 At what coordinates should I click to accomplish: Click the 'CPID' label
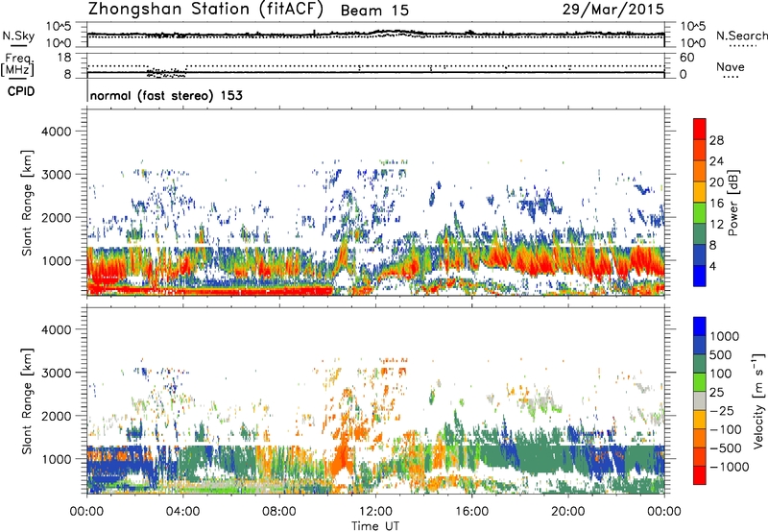point(21,91)
